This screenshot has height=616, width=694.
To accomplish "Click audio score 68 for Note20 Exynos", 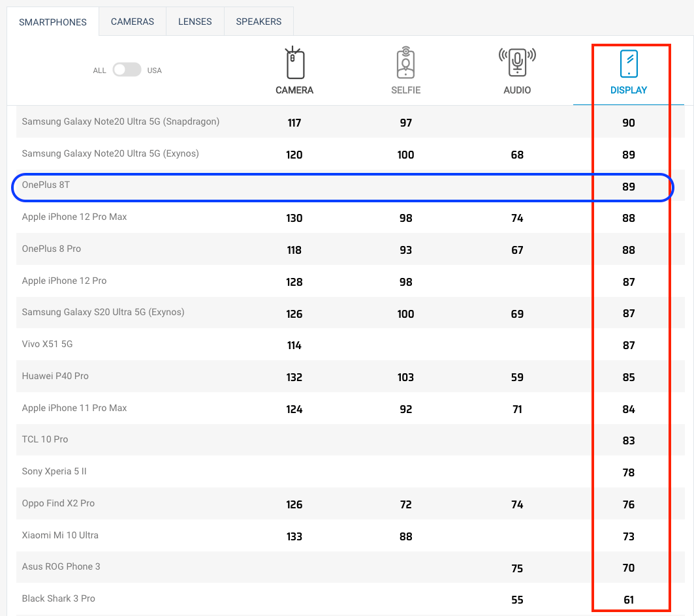I will (x=517, y=155).
